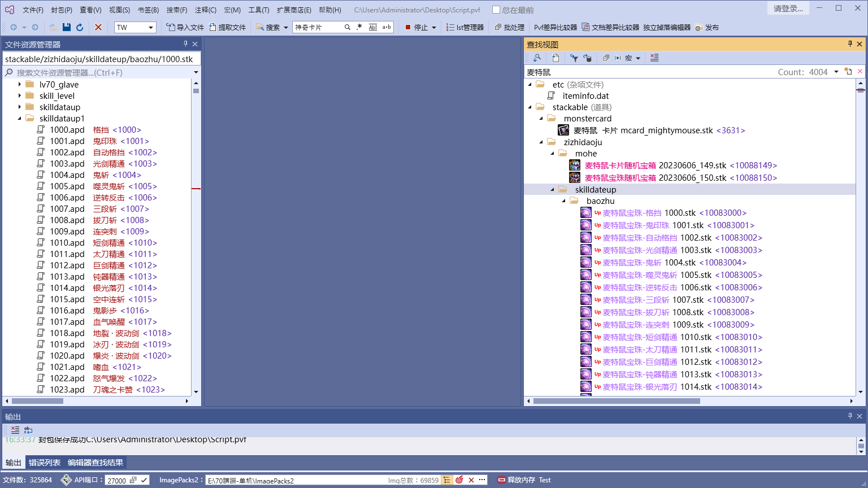Click the filter funnel icon in 查找视图
The image size is (868, 488).
(x=574, y=58)
